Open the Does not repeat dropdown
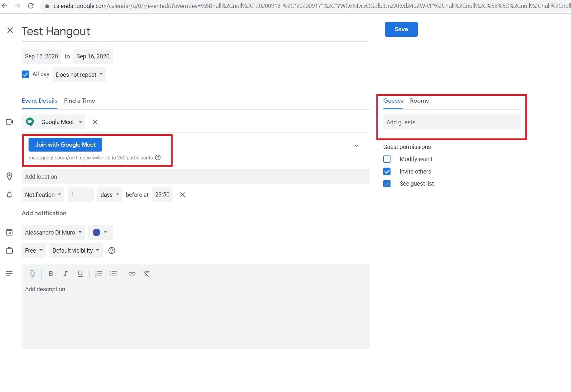Screen dimensions: 571x392 pos(79,74)
